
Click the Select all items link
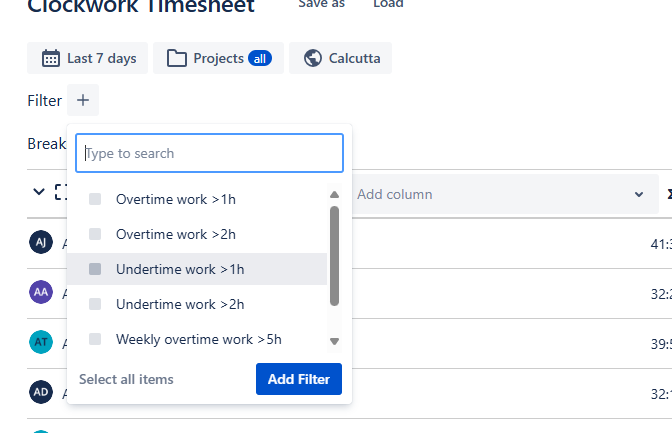pos(126,379)
